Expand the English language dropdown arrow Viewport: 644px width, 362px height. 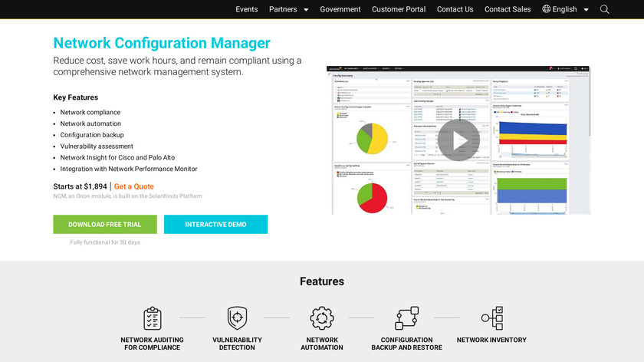586,10
